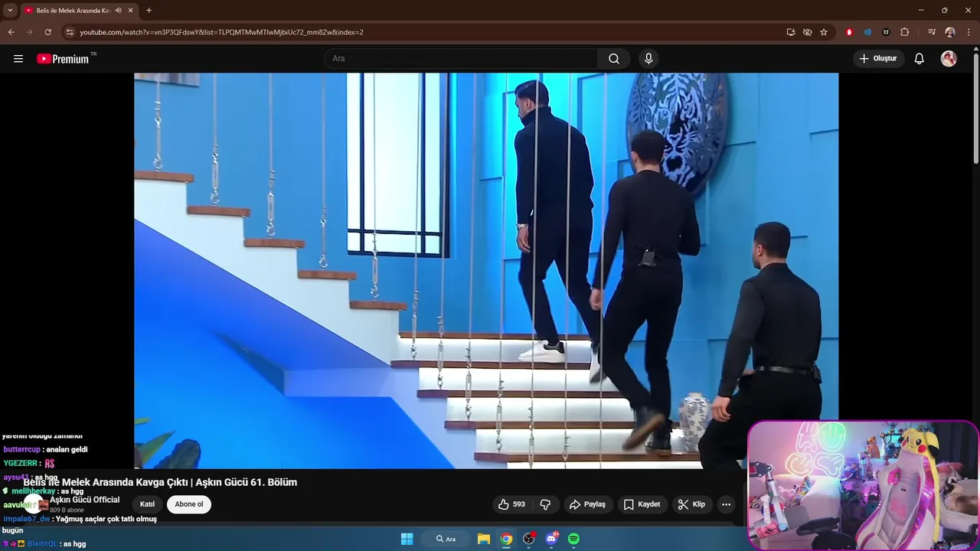980x551 pixels.
Task: Click the Abone ol subscribe button
Action: click(x=189, y=504)
